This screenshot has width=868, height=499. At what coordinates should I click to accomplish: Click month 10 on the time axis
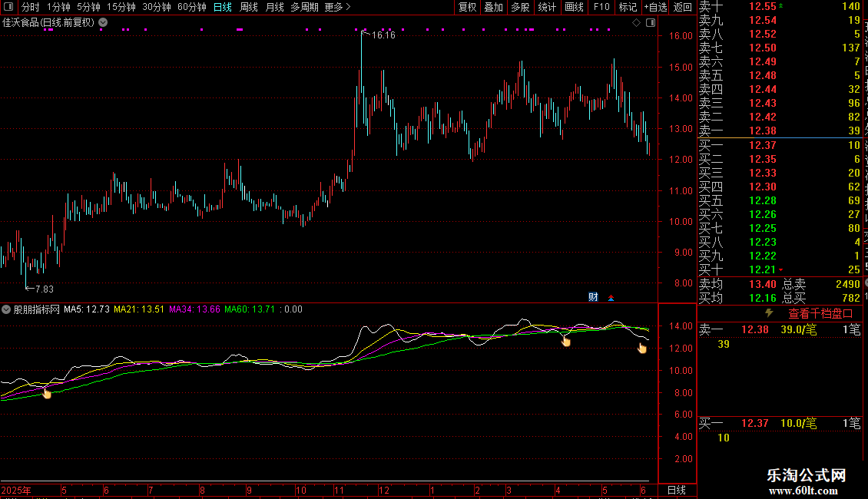pyautogui.click(x=300, y=490)
